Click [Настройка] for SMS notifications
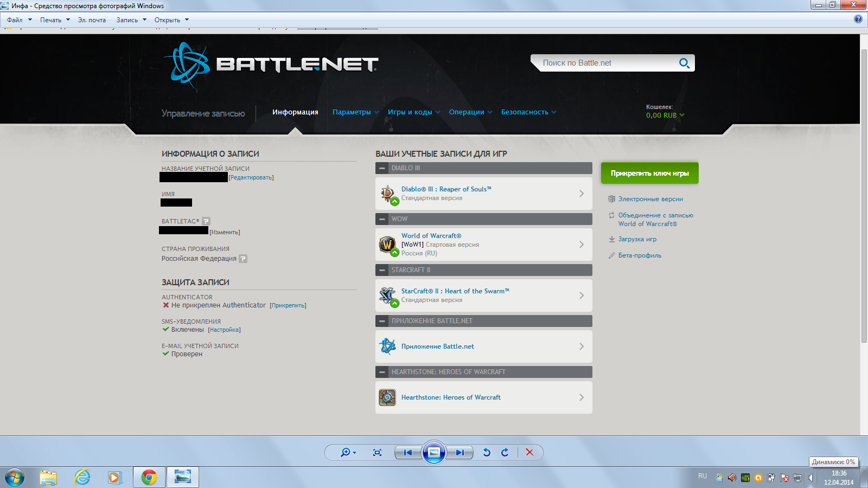 [x=224, y=330]
